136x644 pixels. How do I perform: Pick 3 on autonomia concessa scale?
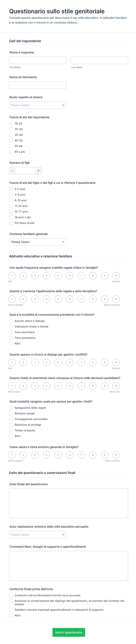coord(35,386)
